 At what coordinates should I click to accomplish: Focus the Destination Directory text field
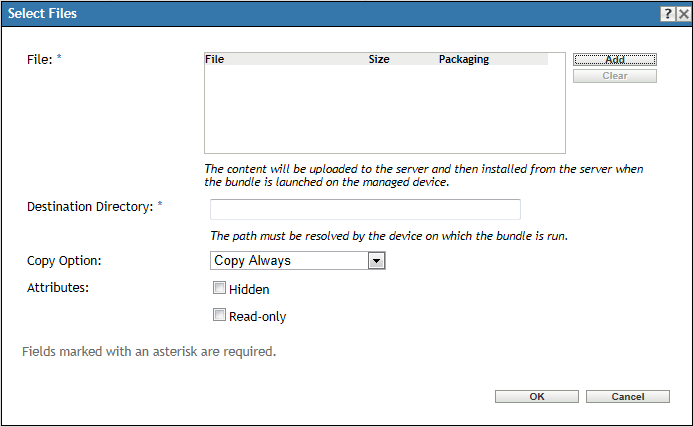click(x=365, y=209)
